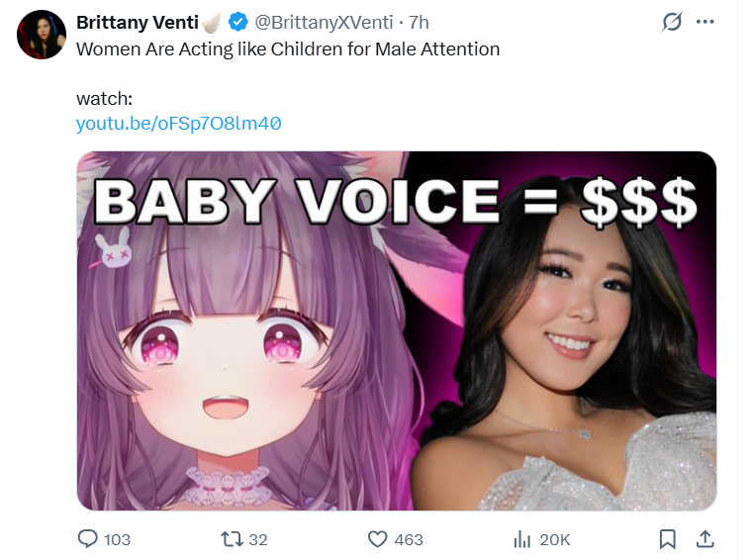Click the 20K views count
Image resolution: width=754 pixels, height=560 pixels.
(555, 540)
